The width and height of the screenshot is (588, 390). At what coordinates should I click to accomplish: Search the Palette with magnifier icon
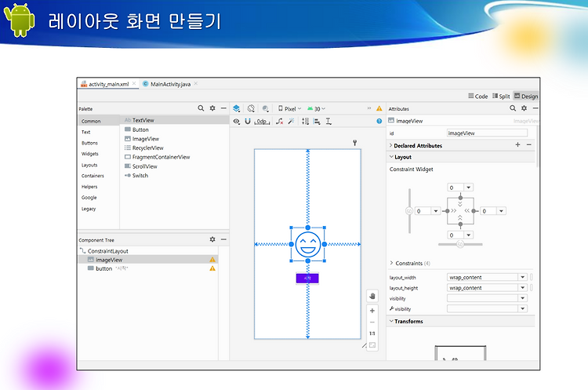(201, 108)
